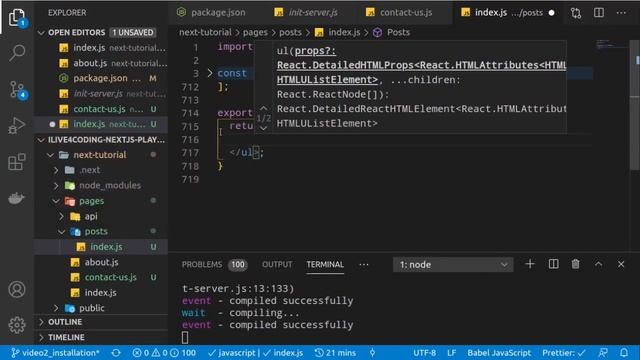Viewport: 640px width, 360px height.
Task: Kill terminal with trash icon
Action: click(576, 264)
